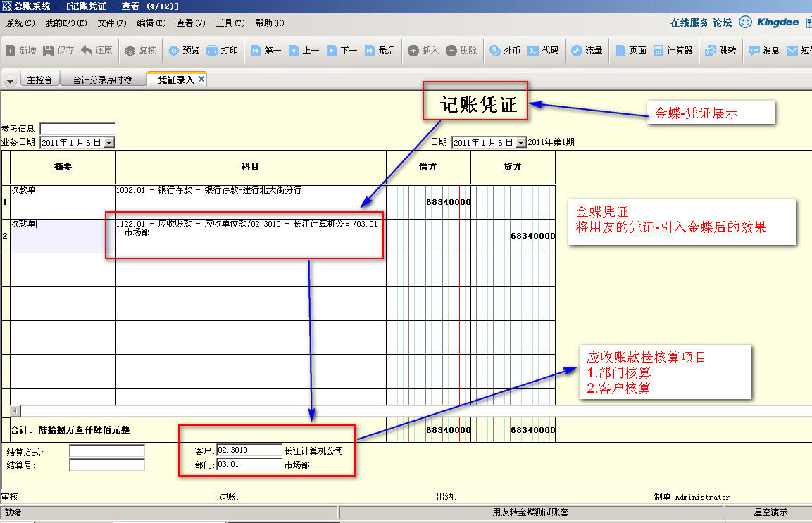This screenshot has width=812, height=523.
Task: Switch to the 会计分录序时簿 tab
Action: tap(102, 80)
